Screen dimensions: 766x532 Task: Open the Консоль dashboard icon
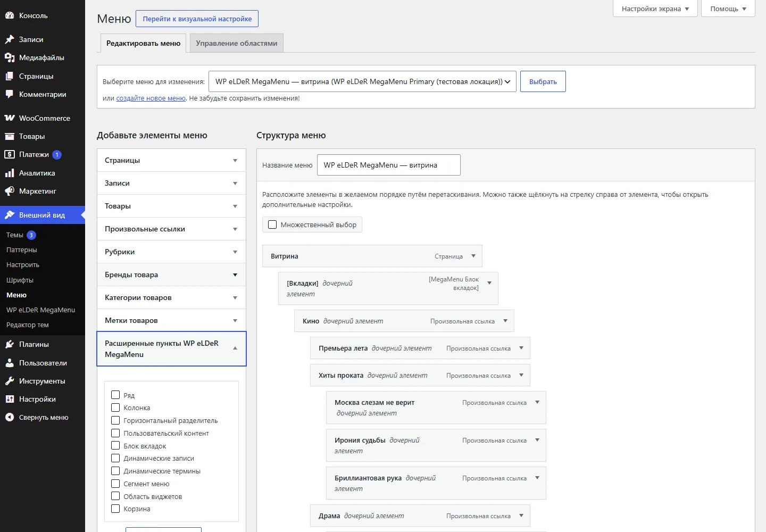[10, 15]
